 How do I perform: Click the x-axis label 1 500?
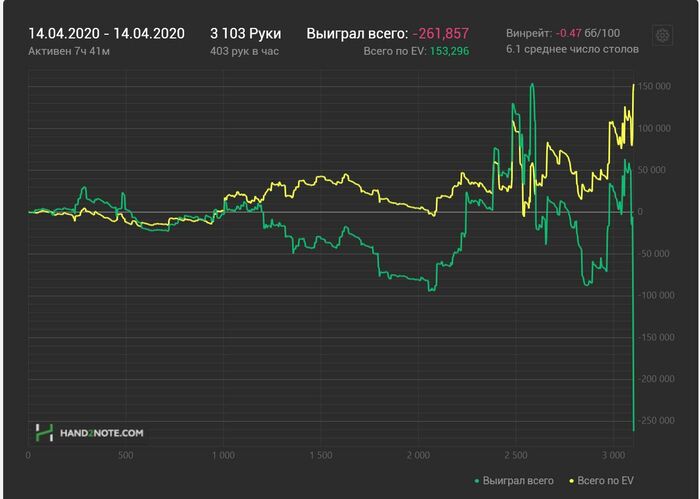pos(321,455)
